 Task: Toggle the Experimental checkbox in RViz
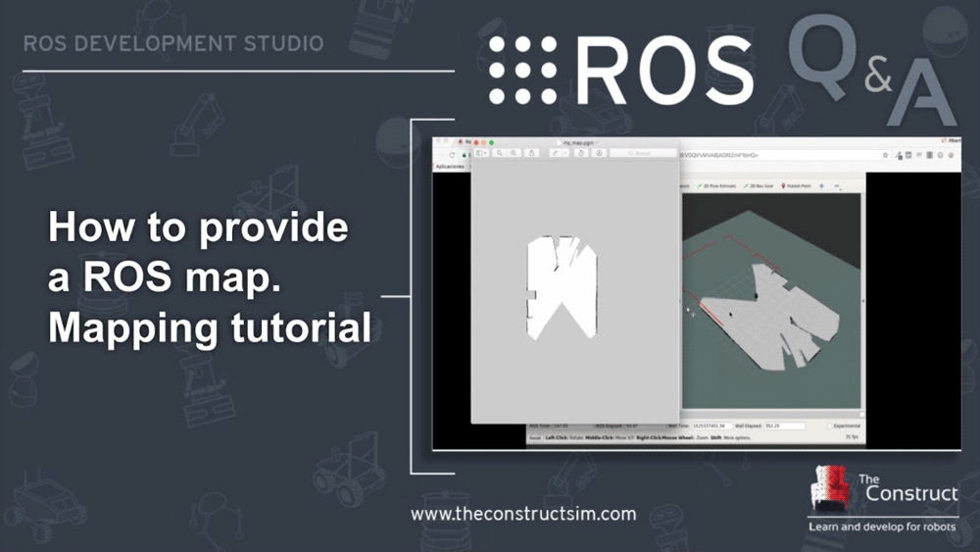point(830,426)
